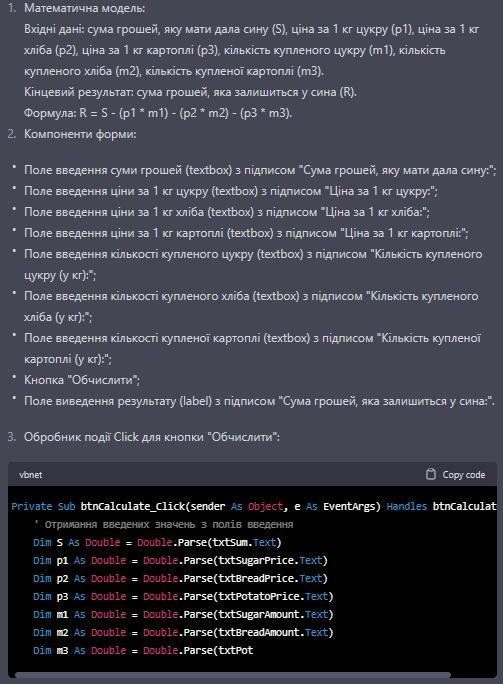Screen dimensions: 503x684
Task: Click the txtSum.Text code line
Action: [x=157, y=542]
